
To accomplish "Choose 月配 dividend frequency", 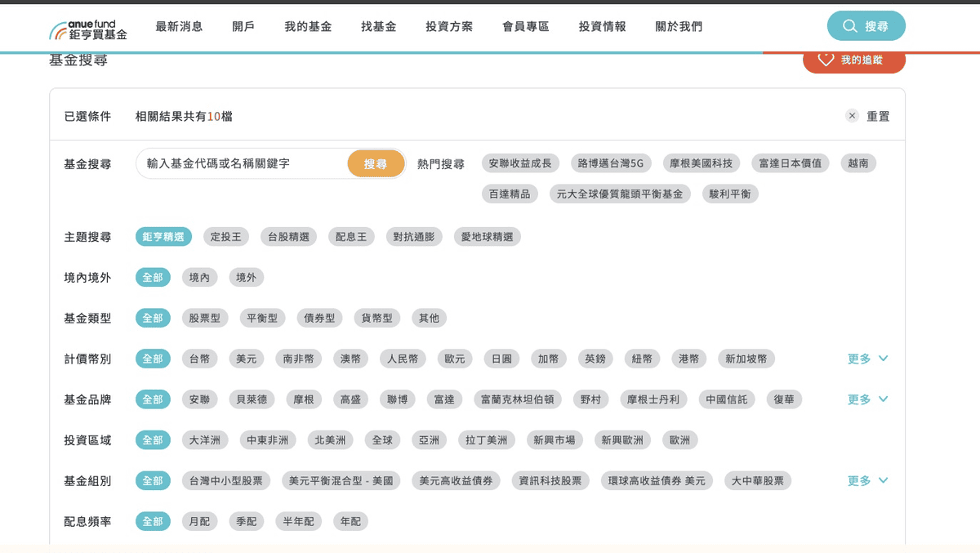I will tap(200, 521).
